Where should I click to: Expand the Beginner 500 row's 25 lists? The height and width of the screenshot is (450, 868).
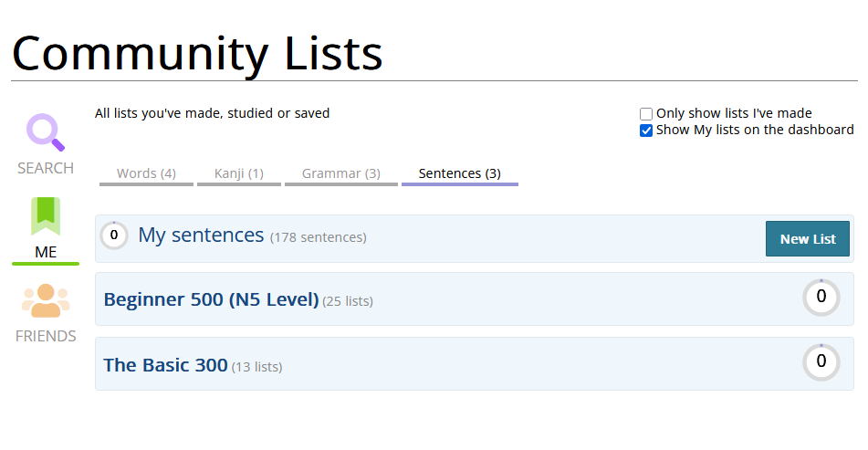pyautogui.click(x=348, y=301)
